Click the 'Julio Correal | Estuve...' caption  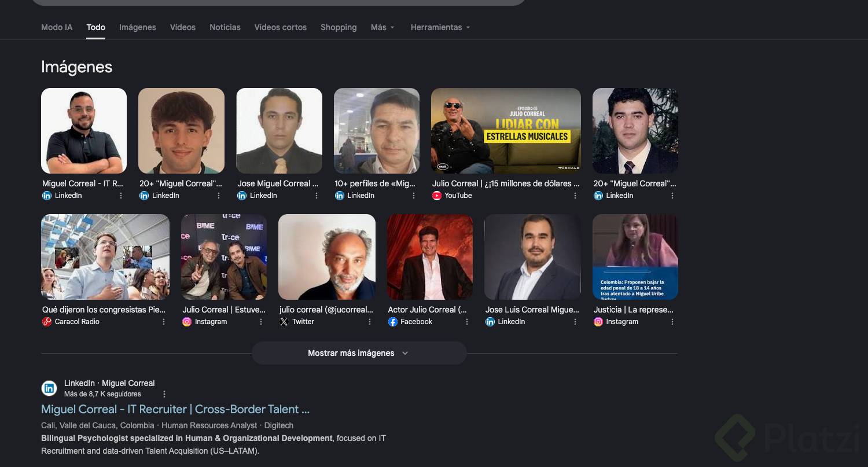[x=224, y=310]
